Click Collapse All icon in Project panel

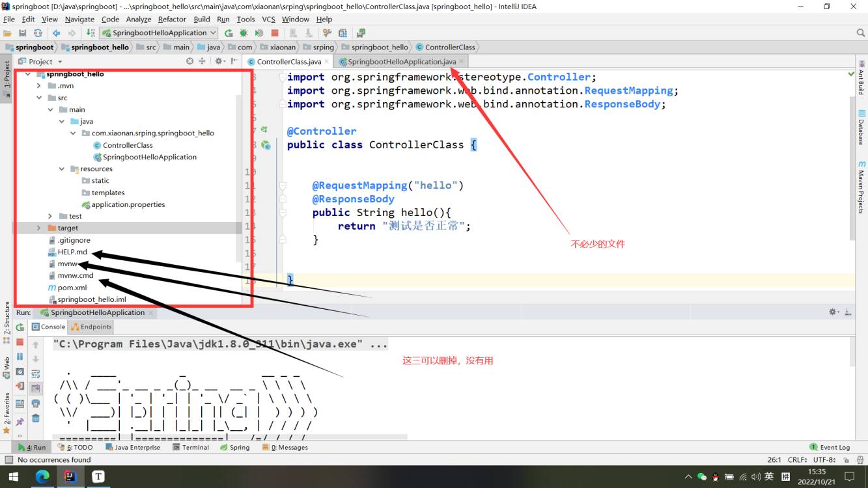pos(202,61)
